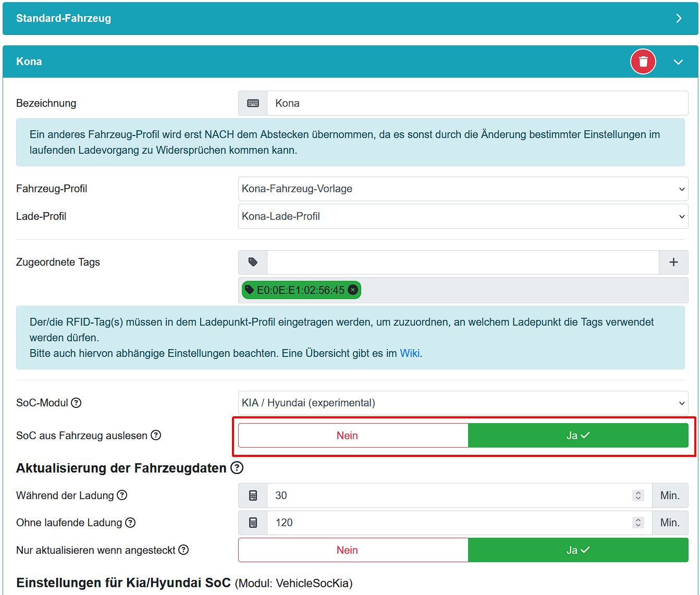The width and height of the screenshot is (700, 595).
Task: Click the Lade-Profil label
Action: pos(41,216)
